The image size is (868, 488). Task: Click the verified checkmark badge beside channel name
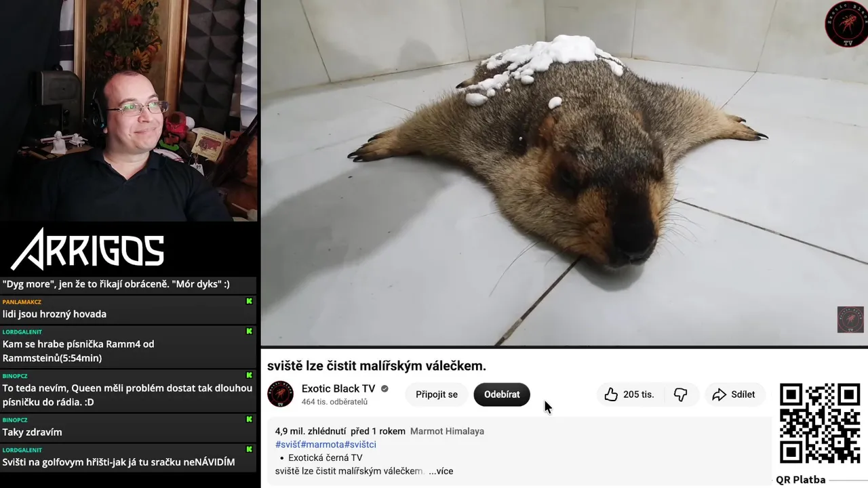384,389
